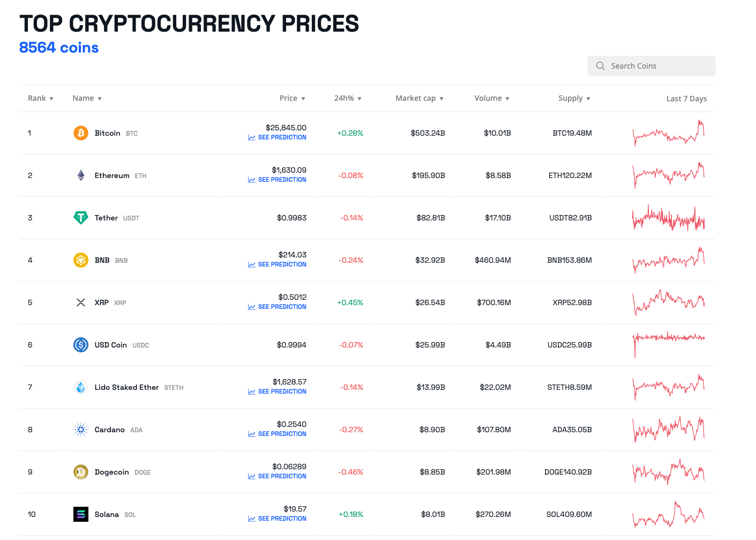Click the search magnifier icon

[600, 66]
